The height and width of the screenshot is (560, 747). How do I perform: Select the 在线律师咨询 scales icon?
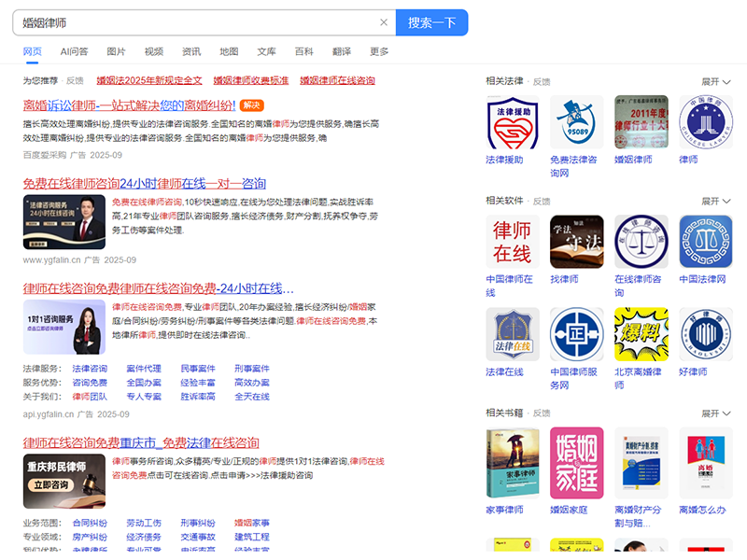(641, 242)
